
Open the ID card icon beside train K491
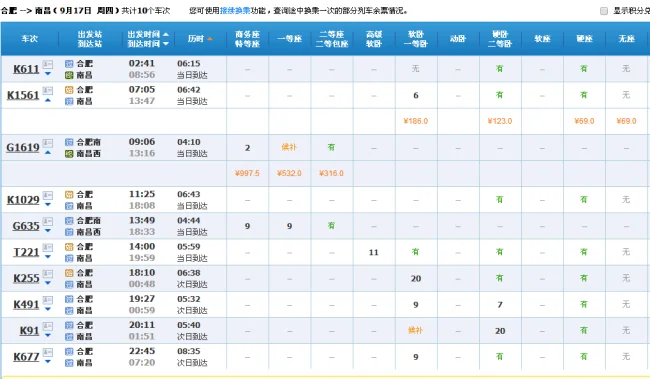48,300
